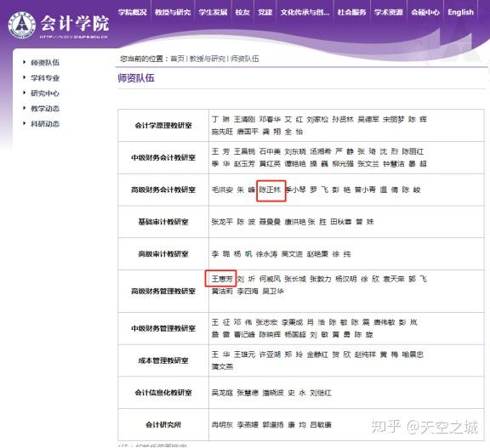Viewport: 490px width, 448px height.
Task: Open teacher 陈正林's profile
Action: (x=270, y=190)
